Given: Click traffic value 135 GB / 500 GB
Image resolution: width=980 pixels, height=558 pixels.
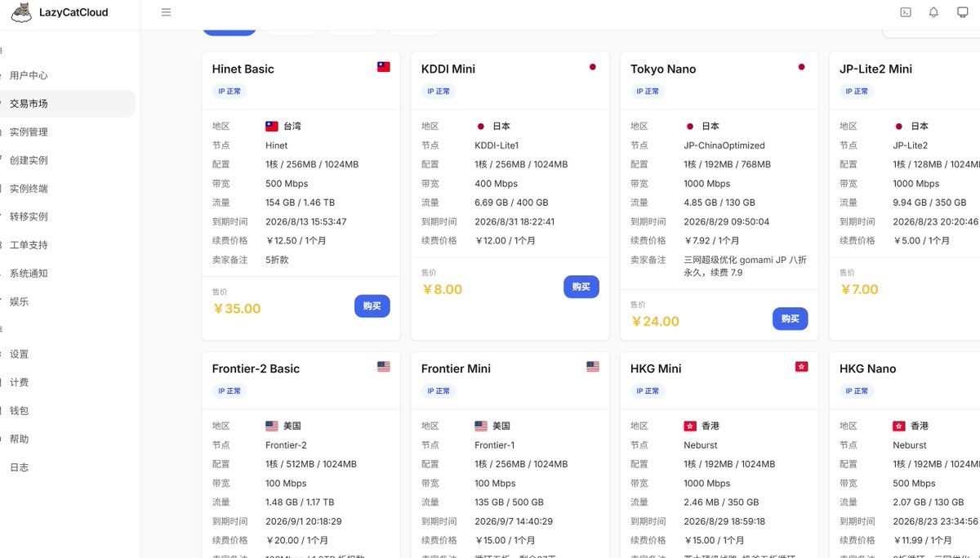Looking at the screenshot, I should (x=509, y=502).
